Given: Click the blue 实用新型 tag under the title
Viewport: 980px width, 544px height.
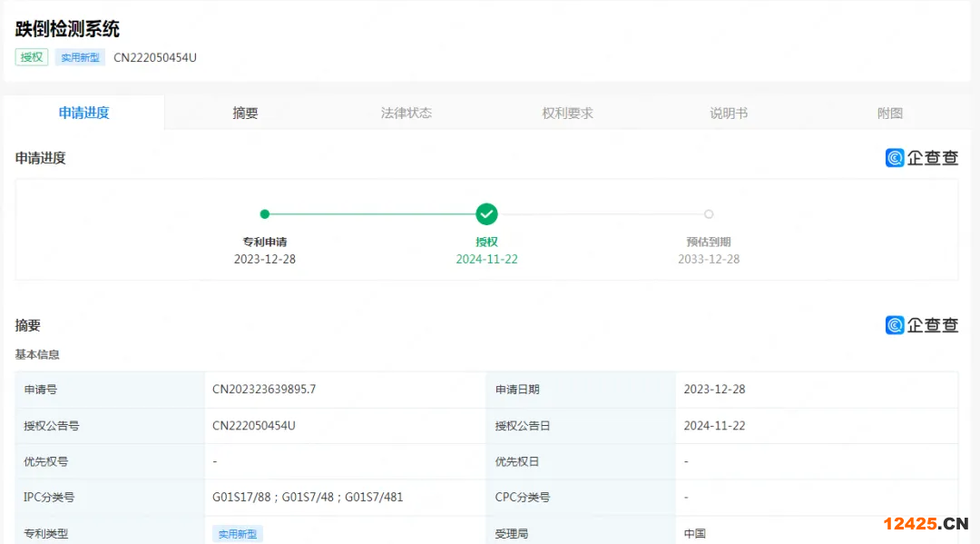Looking at the screenshot, I should pyautogui.click(x=81, y=57).
